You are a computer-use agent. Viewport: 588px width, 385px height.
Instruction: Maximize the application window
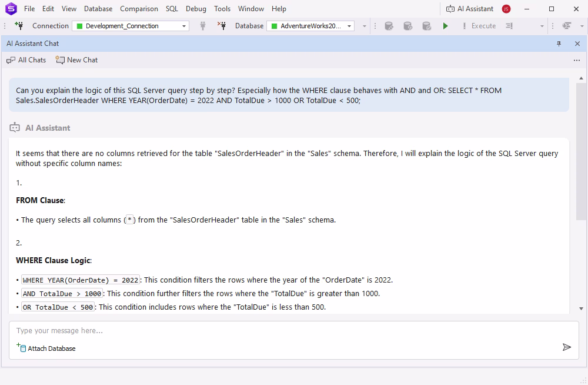click(x=552, y=9)
